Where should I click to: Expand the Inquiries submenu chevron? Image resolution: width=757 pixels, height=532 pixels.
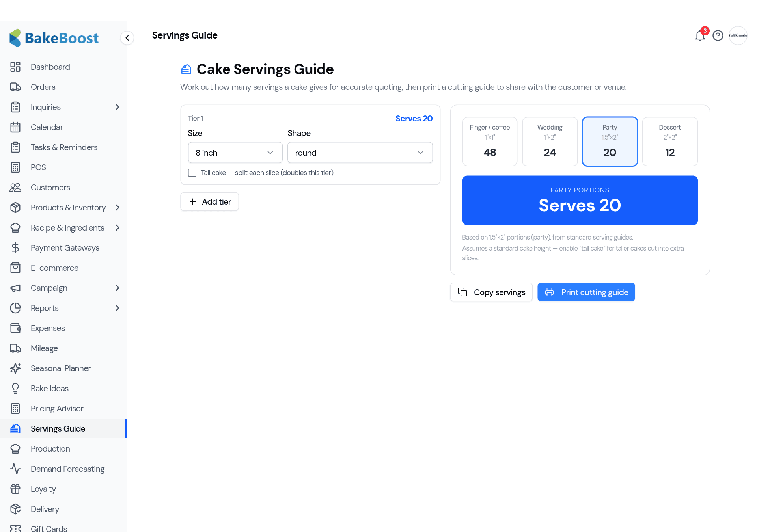click(x=117, y=107)
